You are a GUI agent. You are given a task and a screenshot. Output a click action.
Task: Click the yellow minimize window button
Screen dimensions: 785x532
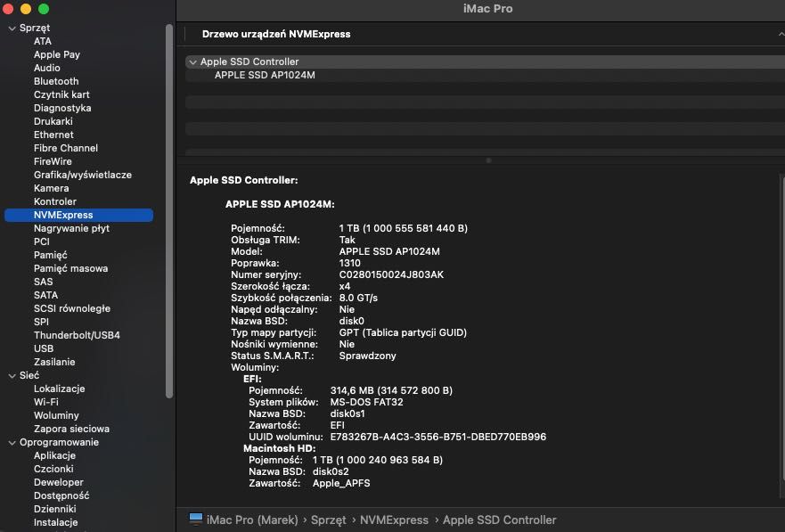(26, 9)
